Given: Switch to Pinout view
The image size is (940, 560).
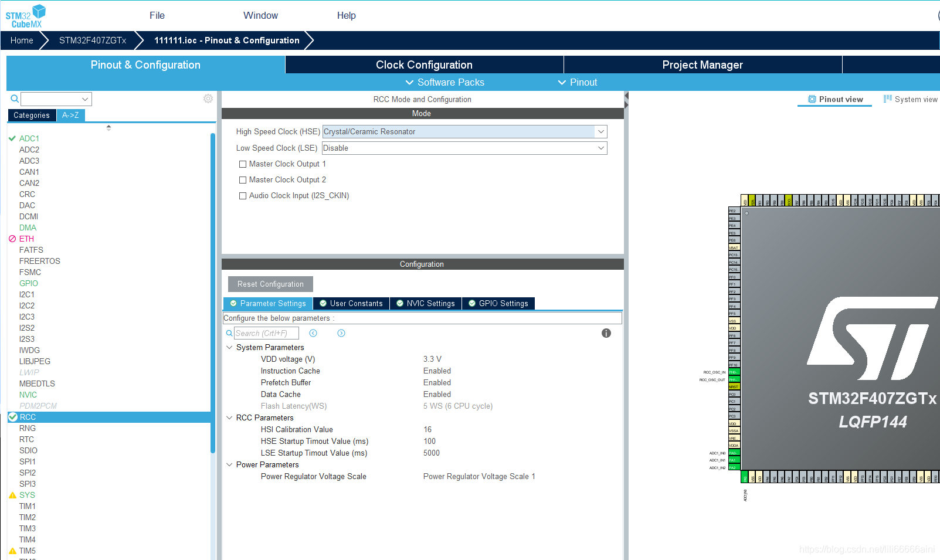Looking at the screenshot, I should click(x=835, y=99).
